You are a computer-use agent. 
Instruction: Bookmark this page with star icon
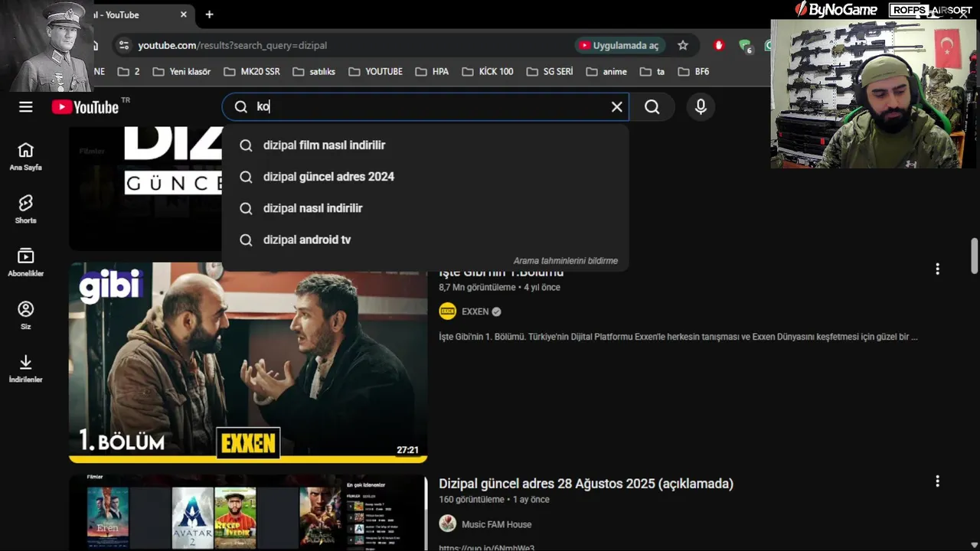[683, 45]
